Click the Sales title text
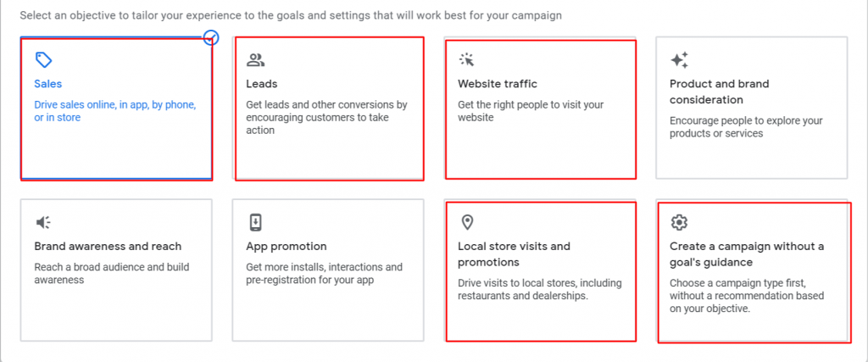The height and width of the screenshot is (362, 868). (48, 84)
